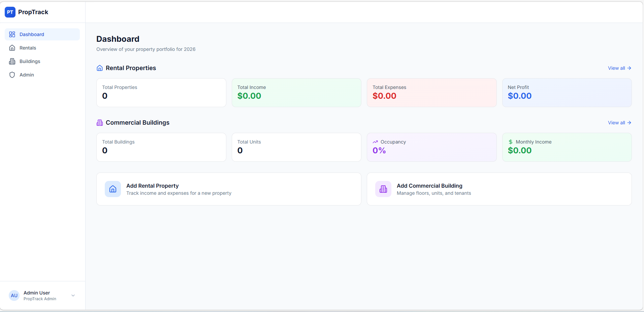
Task: Click the Admin shield icon in sidebar
Action: click(x=12, y=75)
